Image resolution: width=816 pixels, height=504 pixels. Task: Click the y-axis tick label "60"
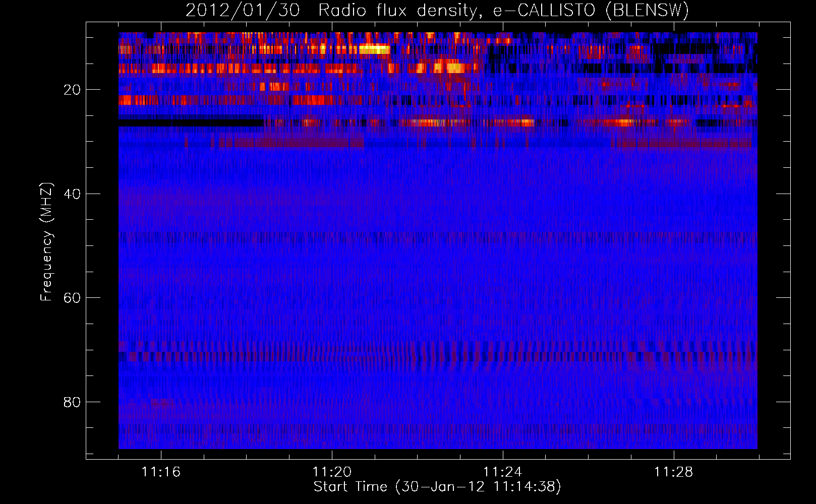coord(73,298)
